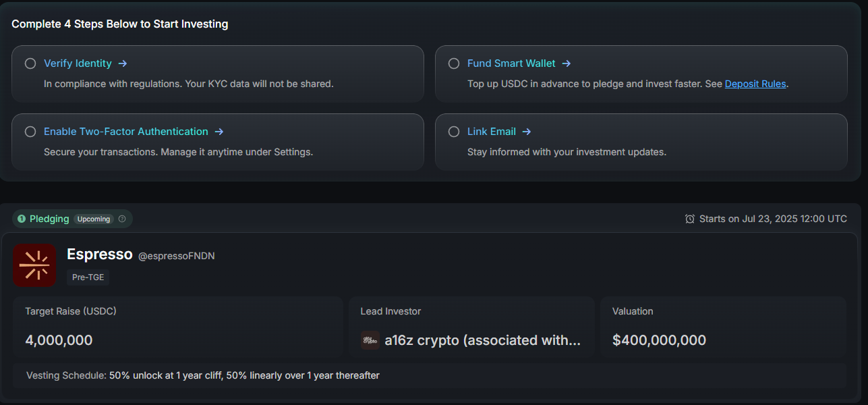Click the help icon next to Upcoming
This screenshot has height=405, width=868.
[122, 219]
